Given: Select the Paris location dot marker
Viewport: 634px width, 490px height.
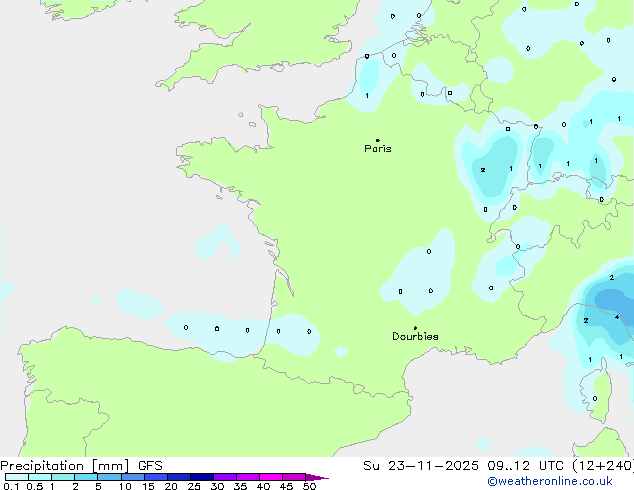Looking at the screenshot, I should pyautogui.click(x=378, y=140).
